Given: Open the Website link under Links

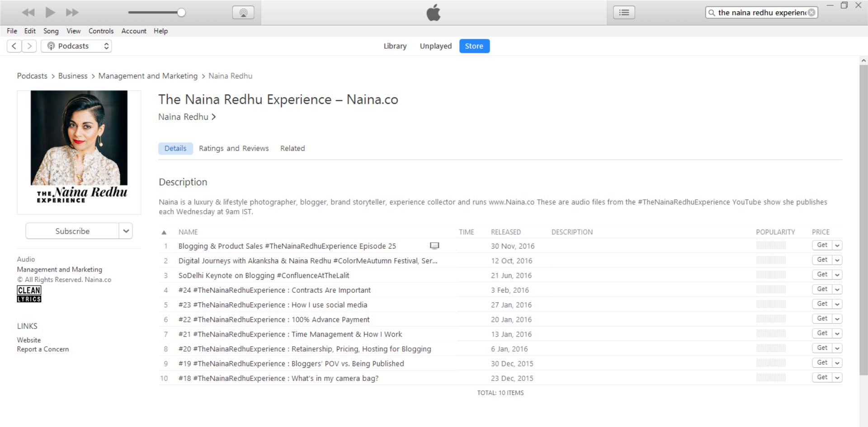Looking at the screenshot, I should pyautogui.click(x=29, y=340).
